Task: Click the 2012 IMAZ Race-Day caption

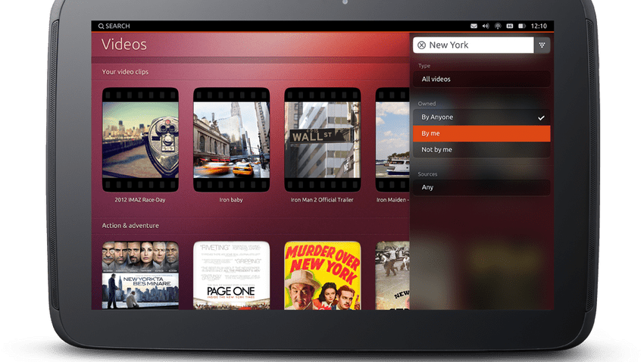Action: 140,200
